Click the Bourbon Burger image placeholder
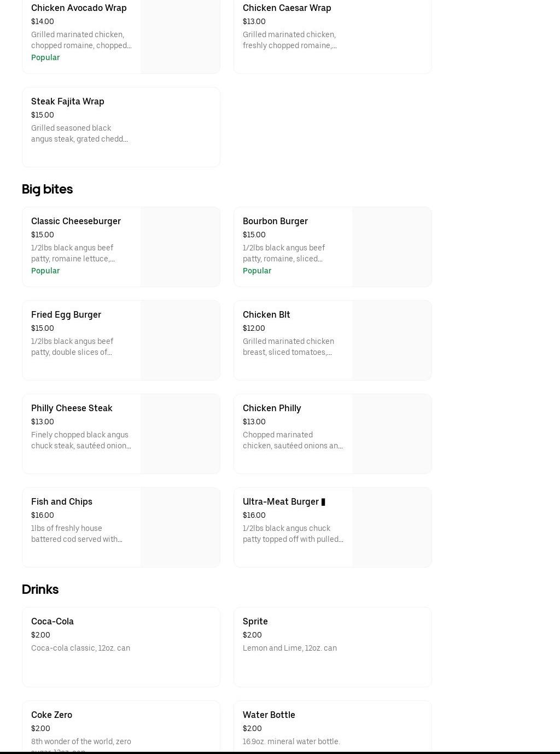Screen dimensions: 560x754 [x=392, y=247]
